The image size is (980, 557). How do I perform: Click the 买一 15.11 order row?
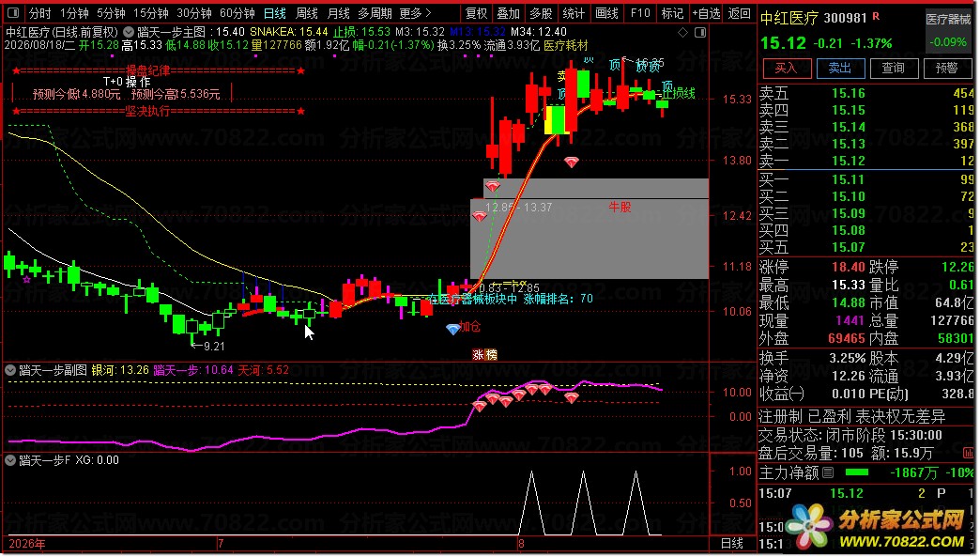866,180
